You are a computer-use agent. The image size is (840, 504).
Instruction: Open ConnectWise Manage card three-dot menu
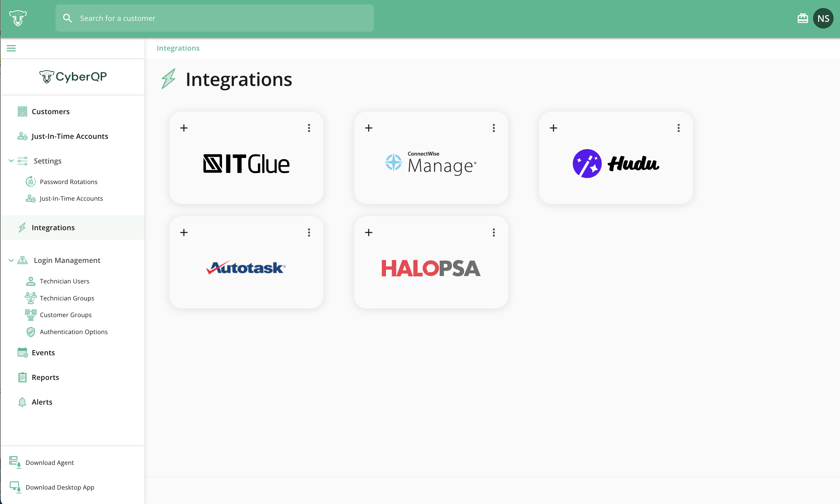tap(494, 128)
